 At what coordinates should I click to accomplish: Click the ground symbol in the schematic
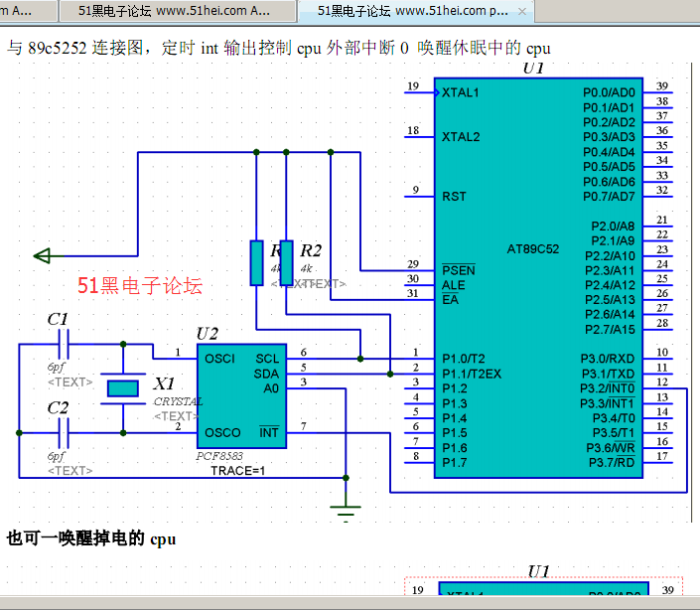click(x=346, y=513)
